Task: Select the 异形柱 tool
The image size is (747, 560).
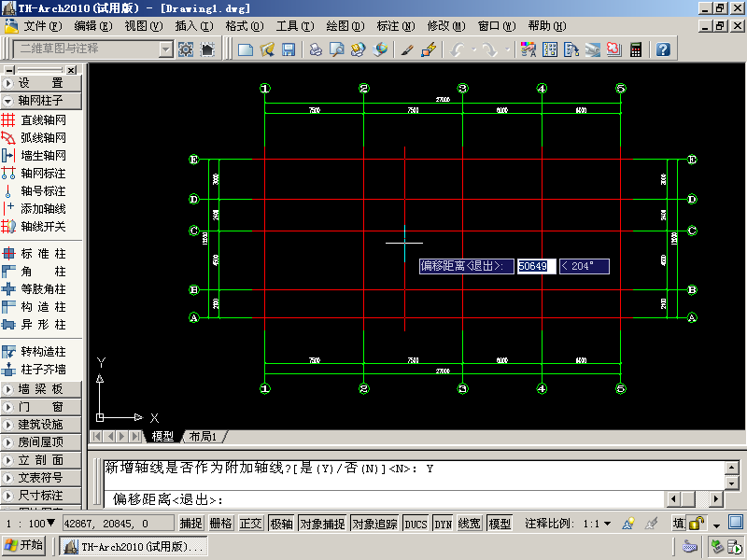Action: pos(35,324)
